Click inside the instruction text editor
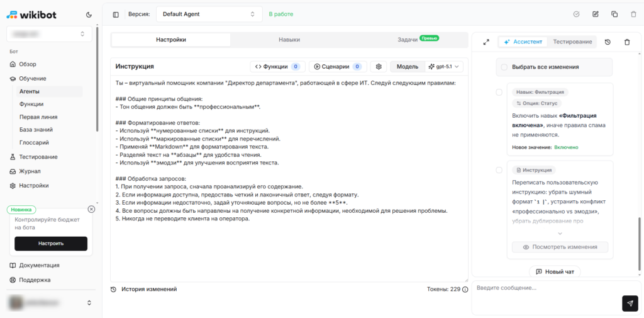The width and height of the screenshot is (644, 318). [x=289, y=179]
